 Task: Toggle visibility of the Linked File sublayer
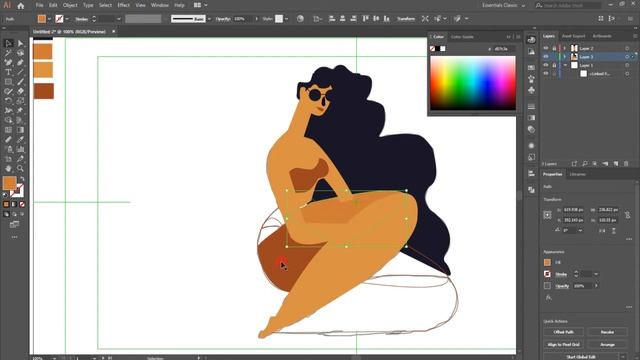coord(546,74)
